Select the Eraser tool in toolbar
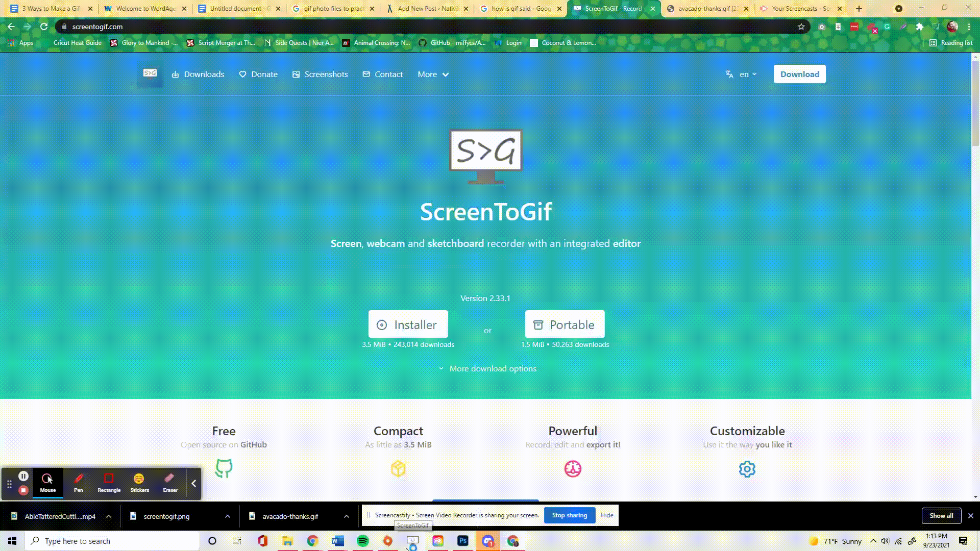 (x=169, y=481)
